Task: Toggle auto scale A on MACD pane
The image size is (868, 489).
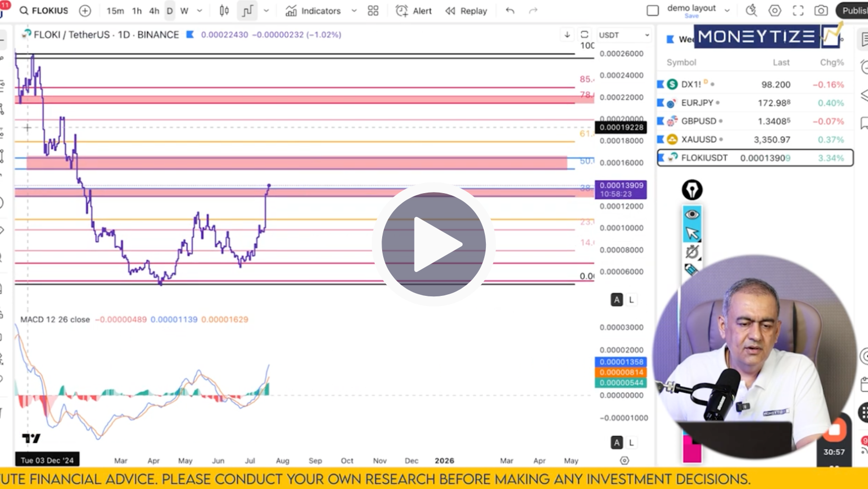Action: coord(617,442)
